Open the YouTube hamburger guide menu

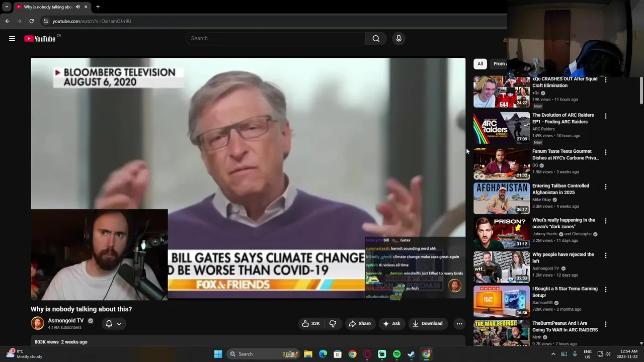coord(12,39)
